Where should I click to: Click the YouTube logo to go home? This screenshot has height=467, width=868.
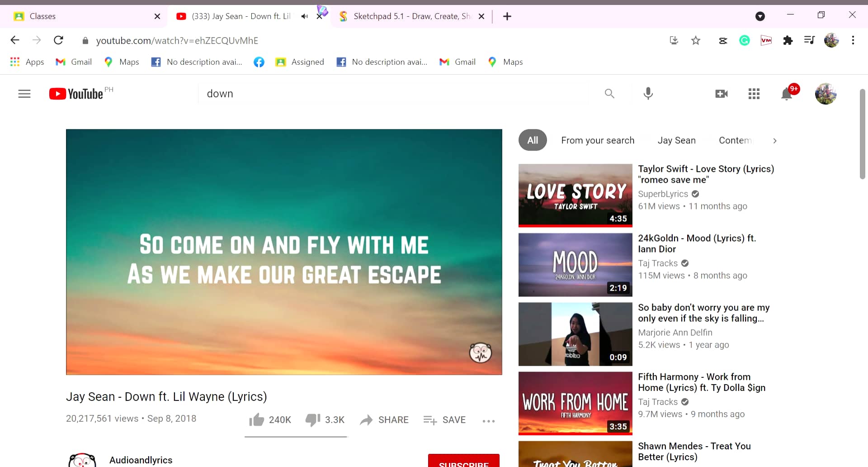(x=77, y=94)
